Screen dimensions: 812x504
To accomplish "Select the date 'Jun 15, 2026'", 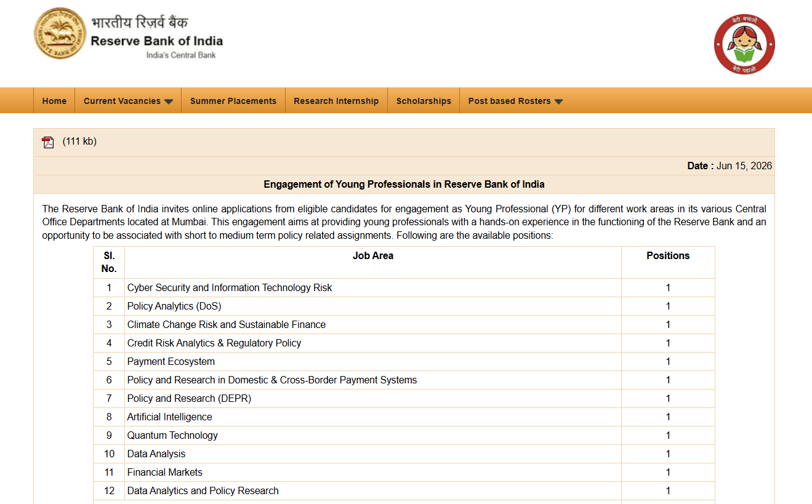I will [x=744, y=166].
